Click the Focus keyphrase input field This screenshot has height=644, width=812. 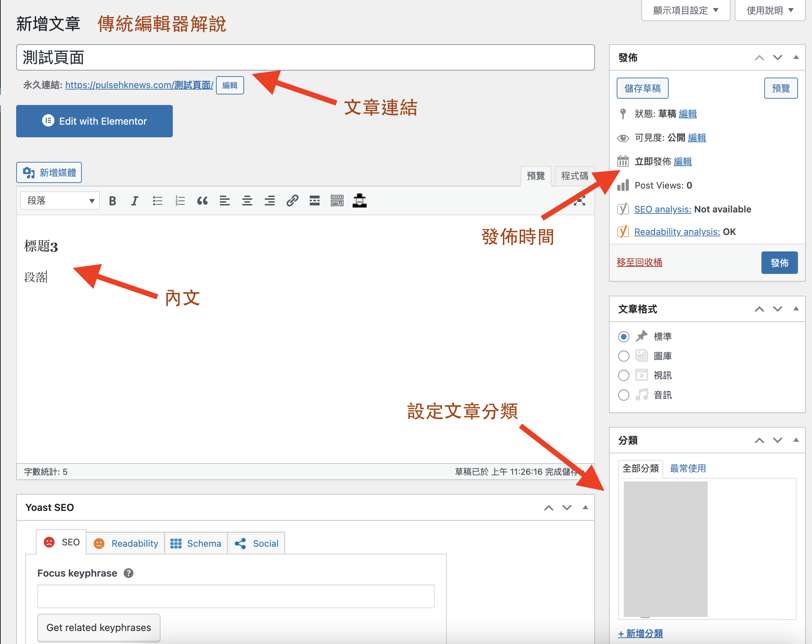[236, 596]
